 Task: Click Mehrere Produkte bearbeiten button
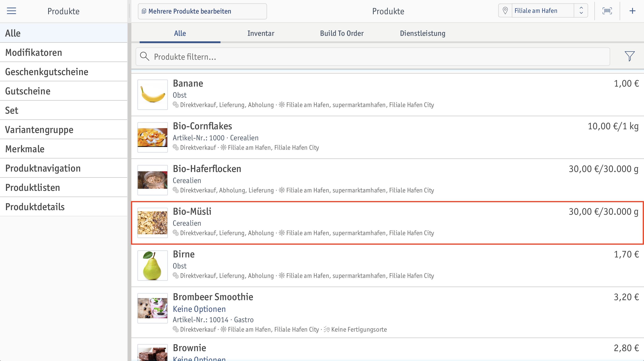click(x=202, y=11)
